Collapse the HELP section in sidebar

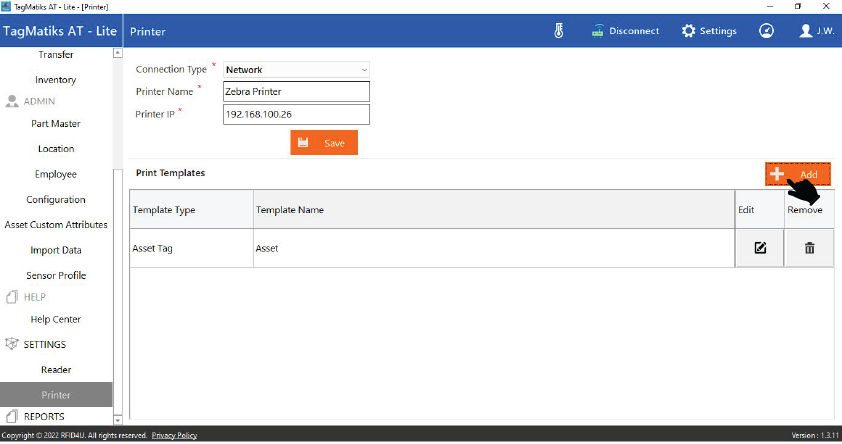coord(35,297)
